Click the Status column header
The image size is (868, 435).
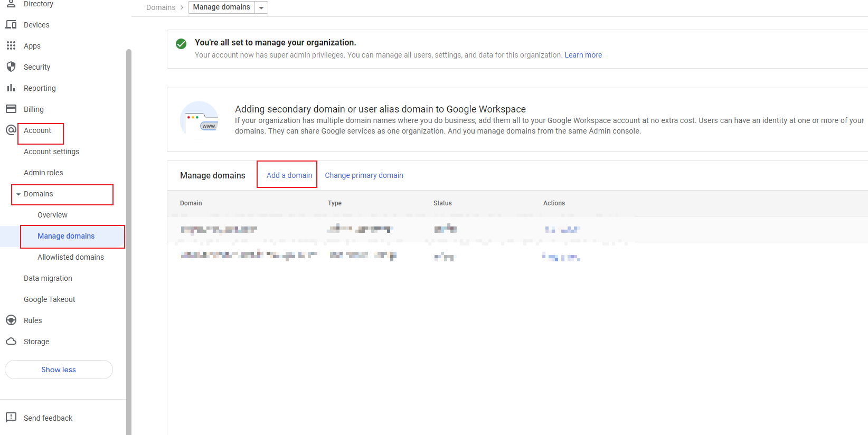[442, 203]
